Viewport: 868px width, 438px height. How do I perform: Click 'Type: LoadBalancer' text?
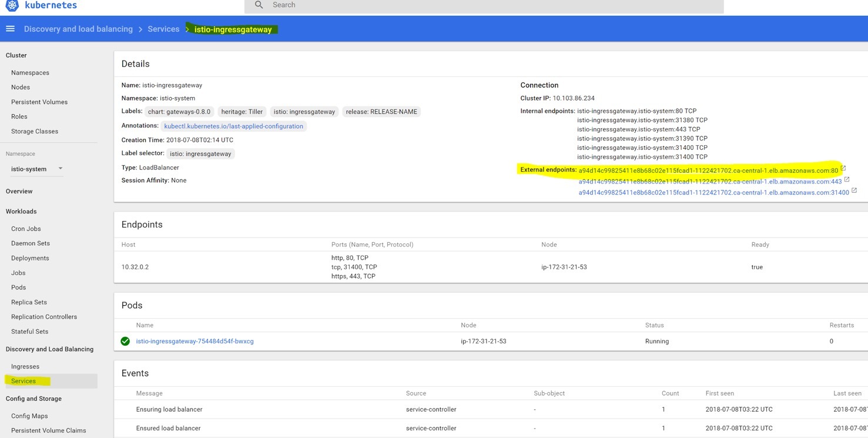pos(150,168)
